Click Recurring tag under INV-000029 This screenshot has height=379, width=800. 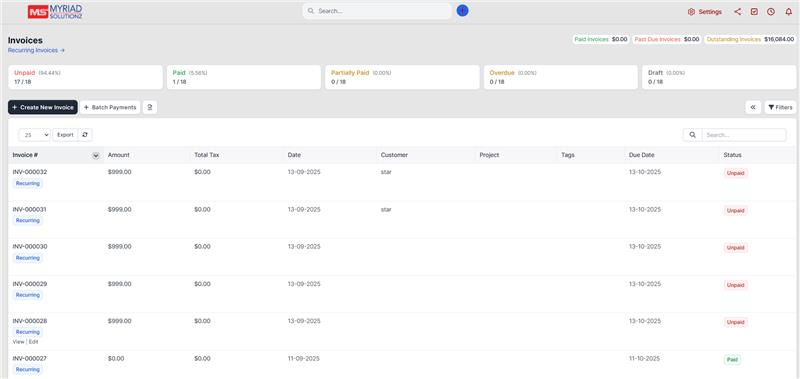click(28, 295)
